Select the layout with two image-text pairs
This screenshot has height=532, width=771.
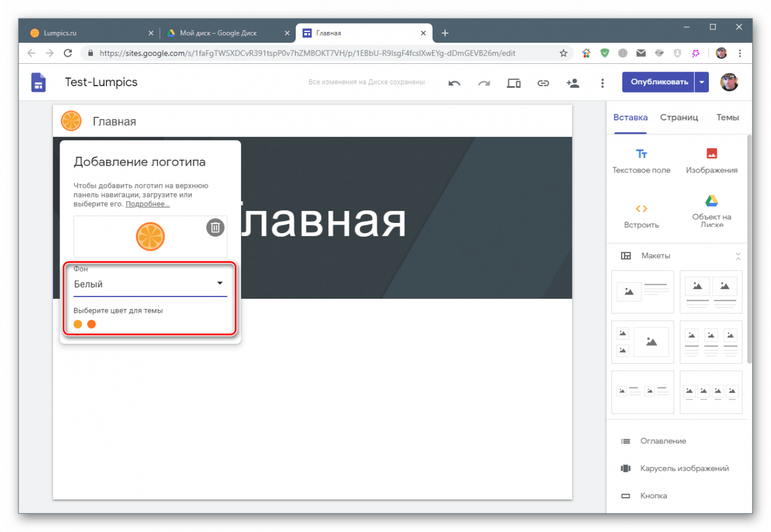tap(643, 392)
